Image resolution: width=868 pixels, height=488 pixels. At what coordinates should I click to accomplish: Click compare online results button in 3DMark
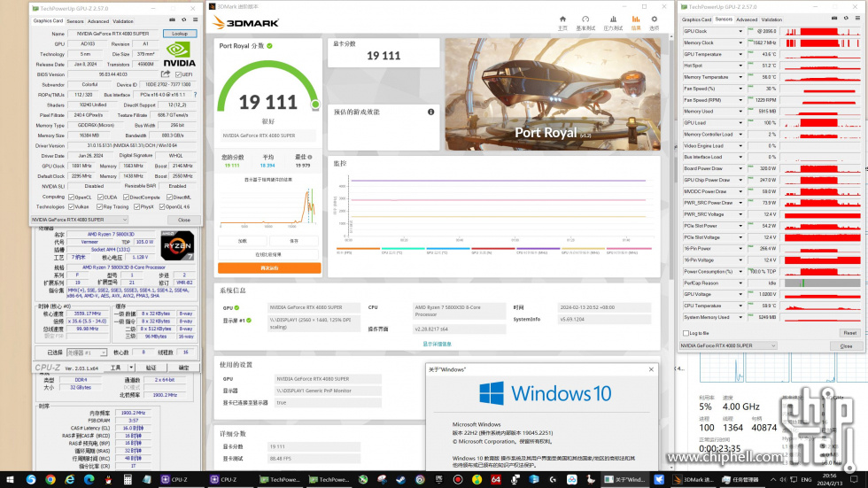pos(267,254)
